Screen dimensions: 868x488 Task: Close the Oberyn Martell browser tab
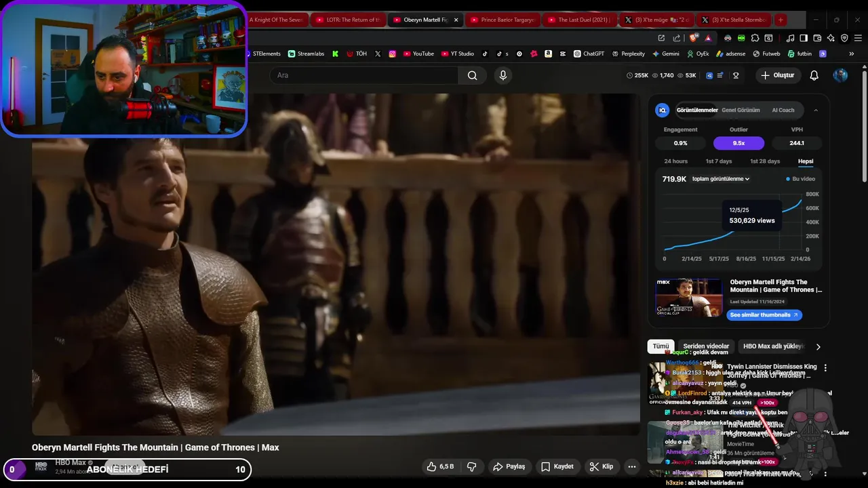[x=456, y=20]
